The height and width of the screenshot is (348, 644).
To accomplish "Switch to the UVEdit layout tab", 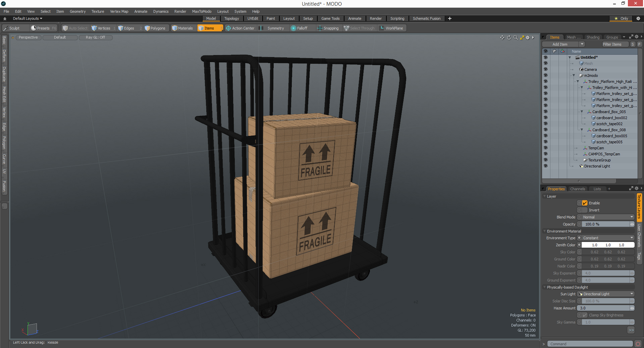I will 253,18.
